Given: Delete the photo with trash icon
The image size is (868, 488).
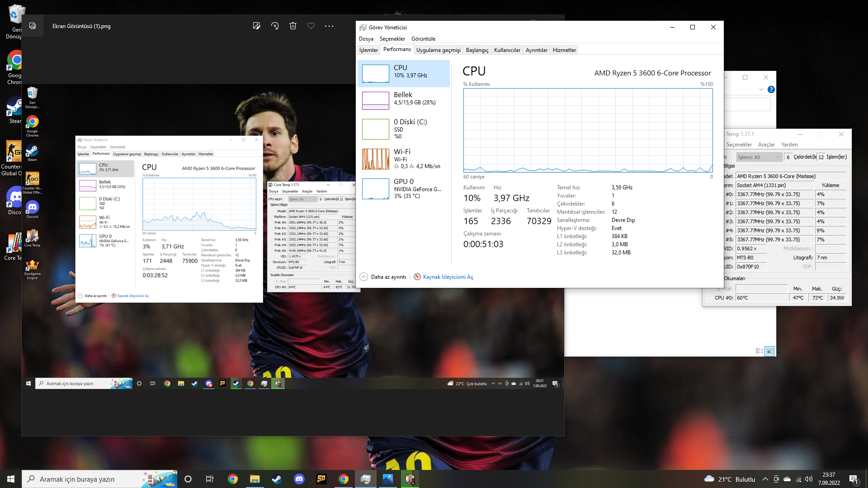Looking at the screenshot, I should [x=293, y=26].
